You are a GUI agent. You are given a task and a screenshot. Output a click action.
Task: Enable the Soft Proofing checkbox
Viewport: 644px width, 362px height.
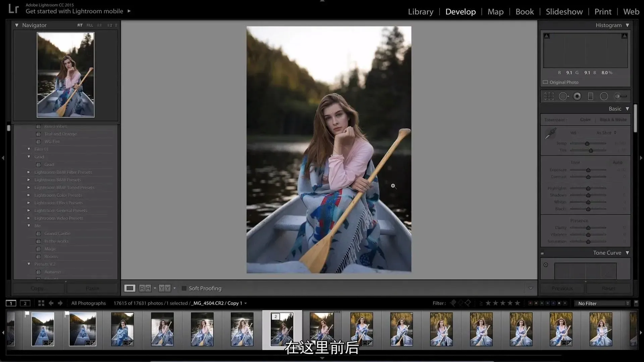[184, 288]
